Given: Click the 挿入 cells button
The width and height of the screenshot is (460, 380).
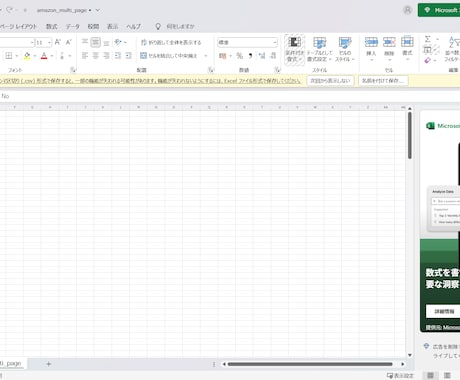Looking at the screenshot, I should click(x=371, y=49).
